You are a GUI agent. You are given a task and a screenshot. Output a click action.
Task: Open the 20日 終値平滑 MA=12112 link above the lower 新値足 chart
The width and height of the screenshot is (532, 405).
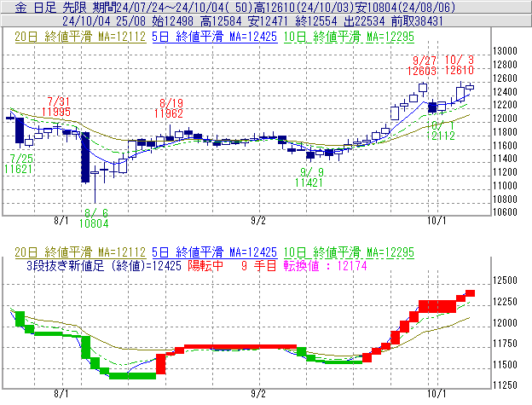point(80,252)
